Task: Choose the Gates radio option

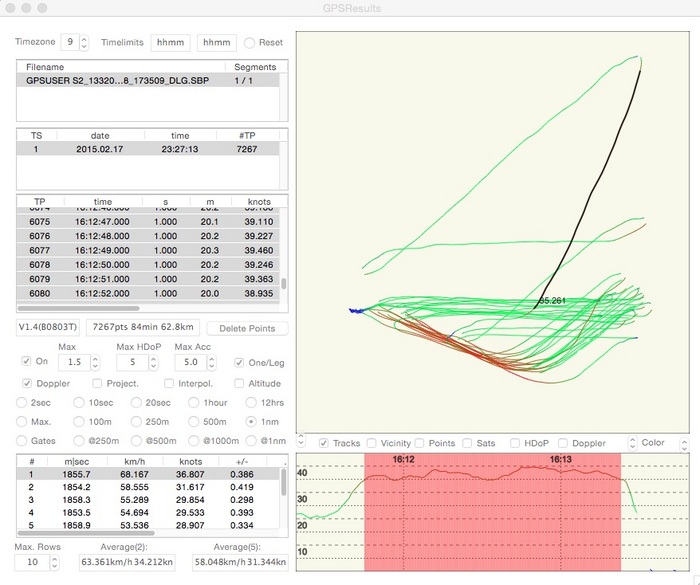Action: click(x=24, y=442)
